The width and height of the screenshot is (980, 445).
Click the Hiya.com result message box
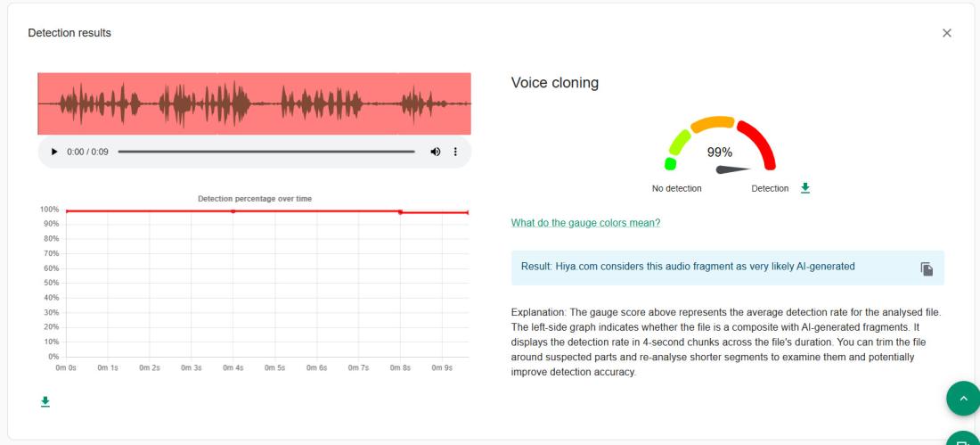(713, 267)
